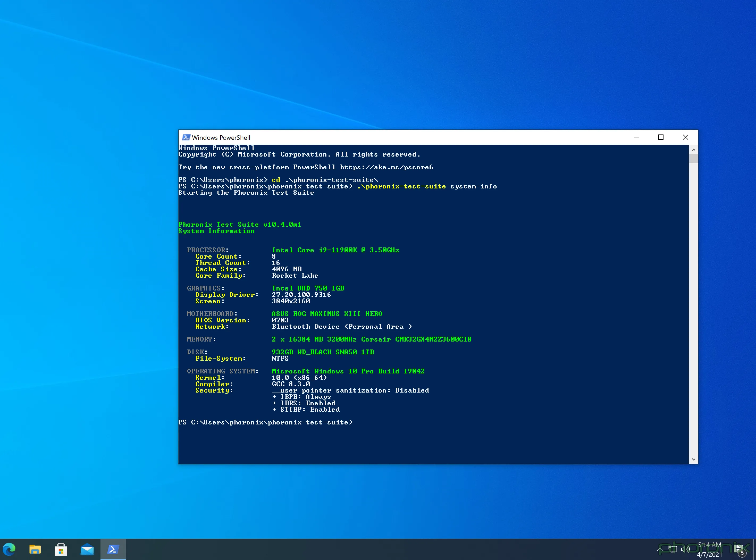Viewport: 756px width, 560px height.
Task: Click the Windows PowerShell title bar text
Action: [x=221, y=137]
